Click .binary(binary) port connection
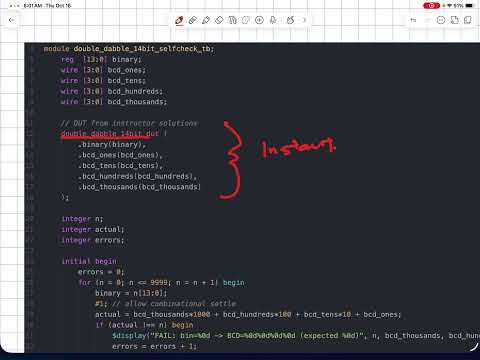The height and width of the screenshot is (360, 480). (112, 145)
